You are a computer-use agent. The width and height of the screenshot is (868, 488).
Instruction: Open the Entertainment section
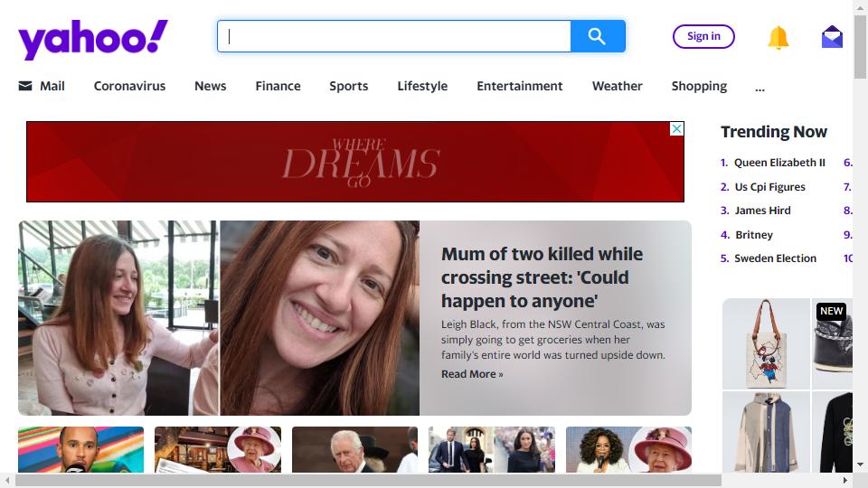(520, 86)
